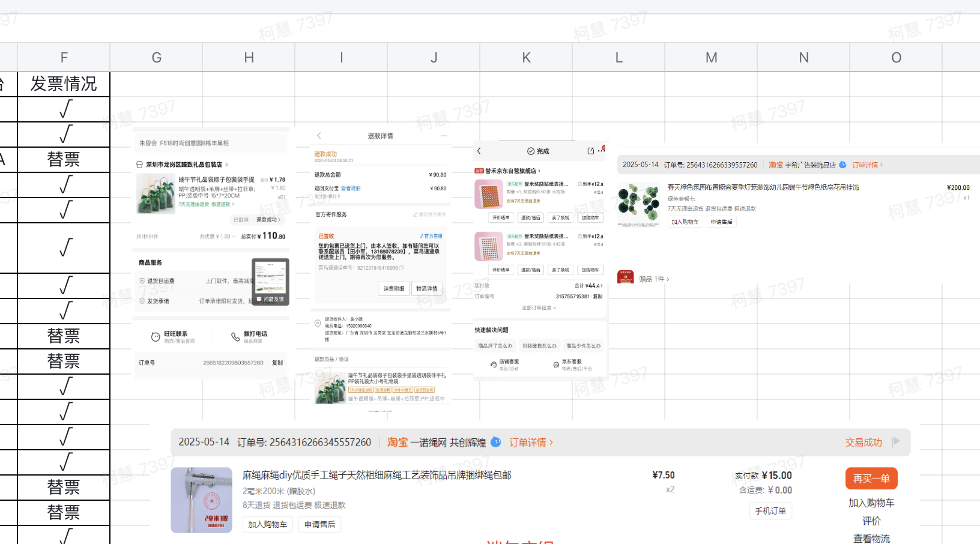Click the 端午节礼品袋 gift bag thumbnail
Image resolution: width=980 pixels, height=544 pixels.
click(x=156, y=194)
